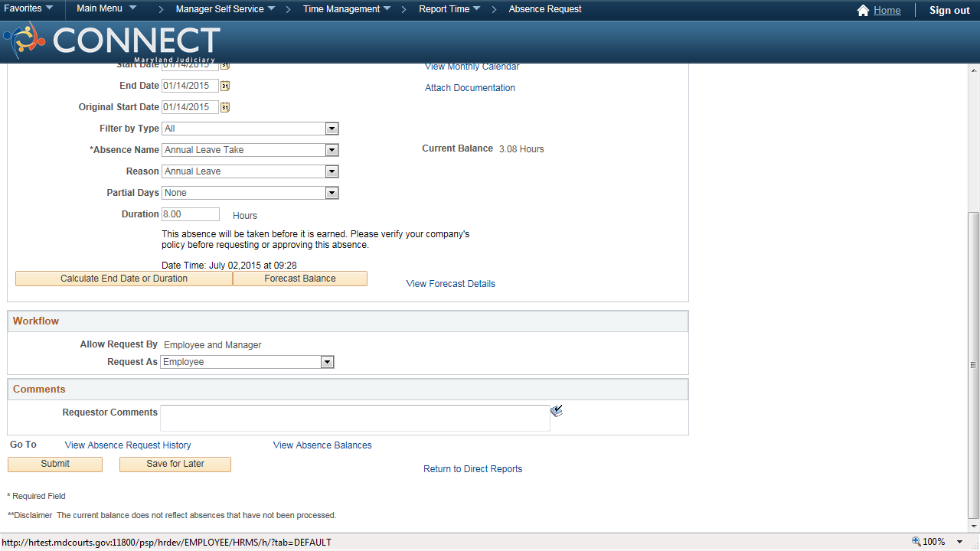Click the Workflow section heading
This screenshot has width=980, height=551.
36,321
